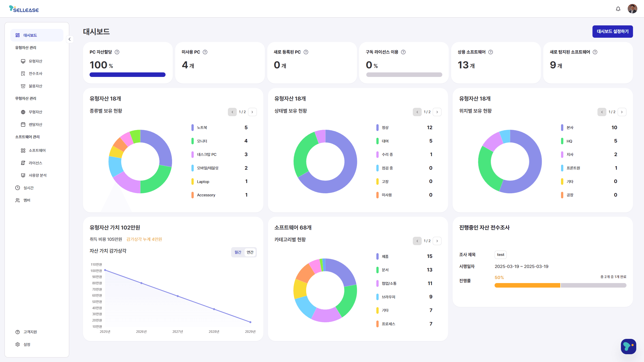644x362 pixels.
Task: Open the 멤버 menu item
Action: point(27,200)
